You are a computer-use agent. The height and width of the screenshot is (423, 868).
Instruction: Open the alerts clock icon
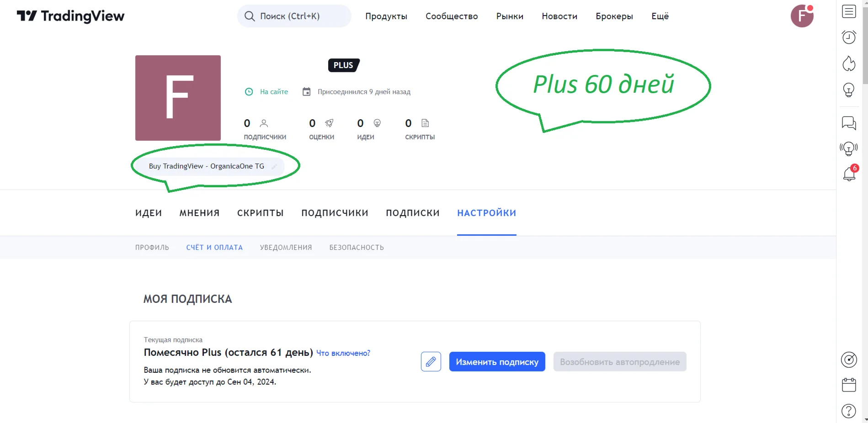(x=849, y=37)
